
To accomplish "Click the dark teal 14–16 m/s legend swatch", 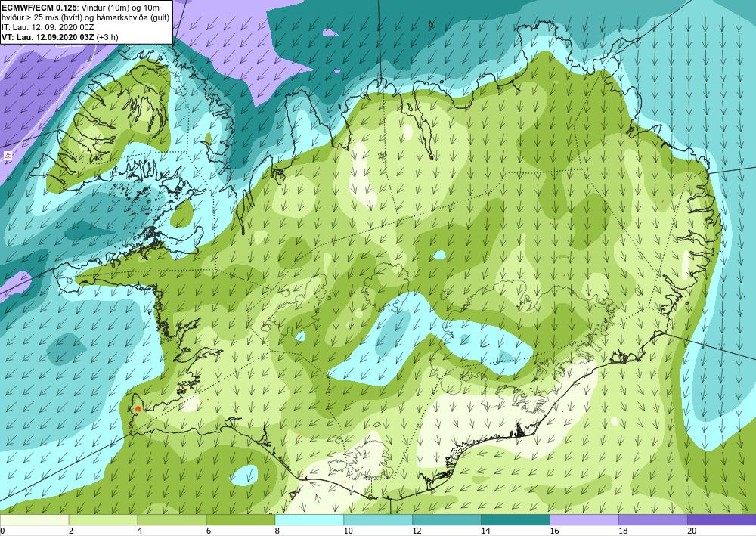I will tap(516, 519).
